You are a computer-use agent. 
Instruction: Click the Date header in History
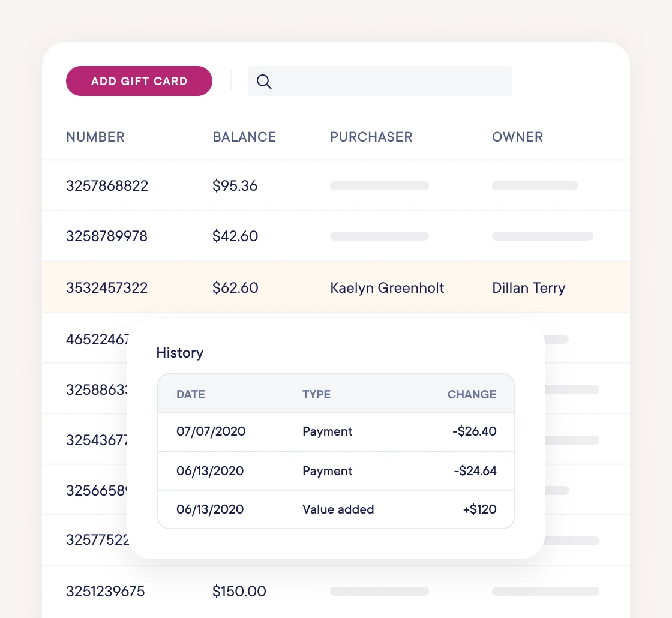[x=191, y=394]
